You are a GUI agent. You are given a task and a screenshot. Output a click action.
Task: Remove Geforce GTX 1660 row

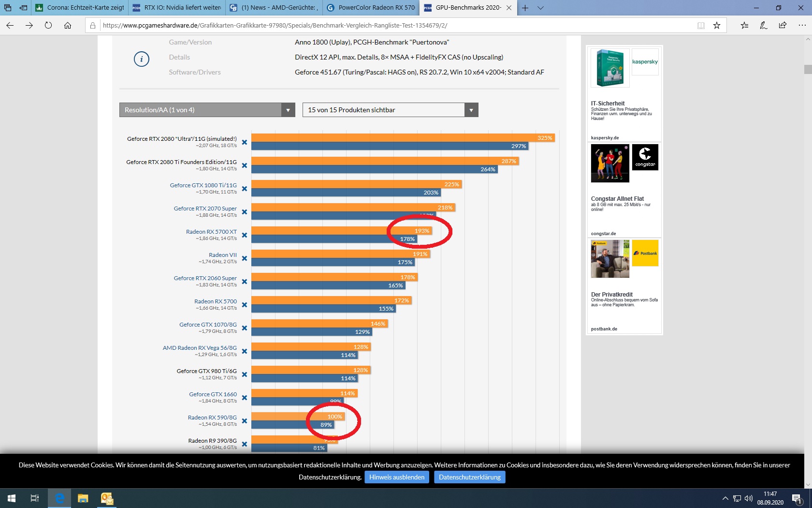pyautogui.click(x=245, y=398)
